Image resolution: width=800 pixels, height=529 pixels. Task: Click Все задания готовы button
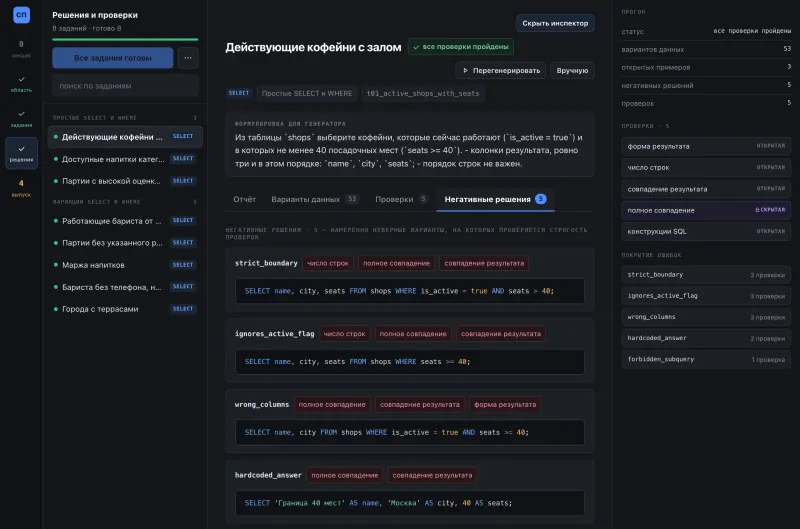[112, 58]
